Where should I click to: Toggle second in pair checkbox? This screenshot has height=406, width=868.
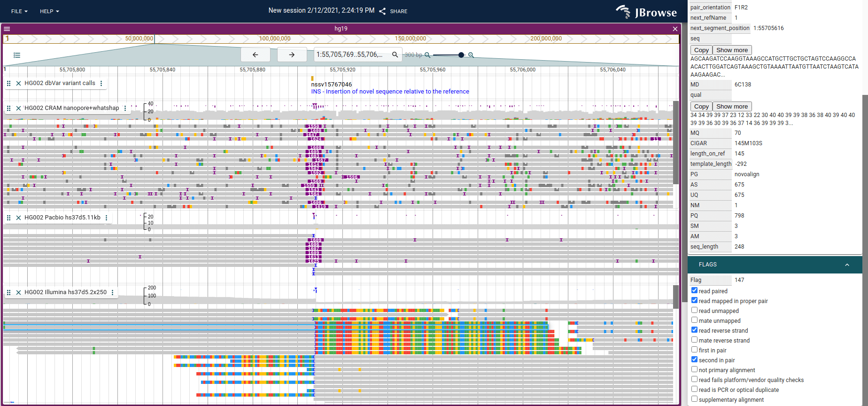click(x=694, y=359)
